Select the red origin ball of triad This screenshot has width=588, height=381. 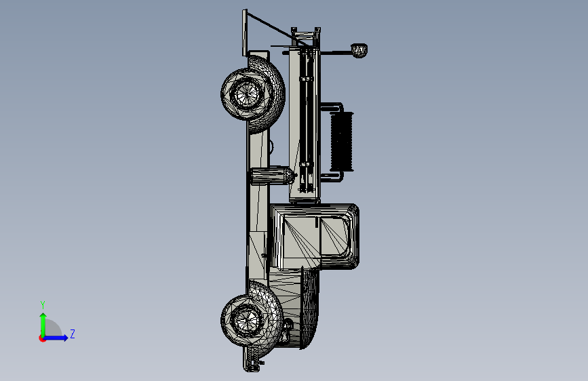tap(42, 338)
